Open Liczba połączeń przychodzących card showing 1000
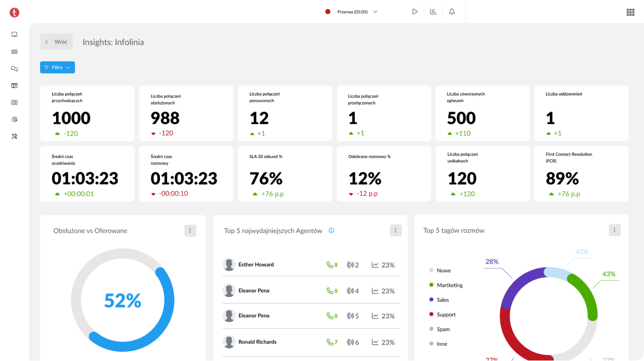This screenshot has height=361, width=644. tap(87, 113)
